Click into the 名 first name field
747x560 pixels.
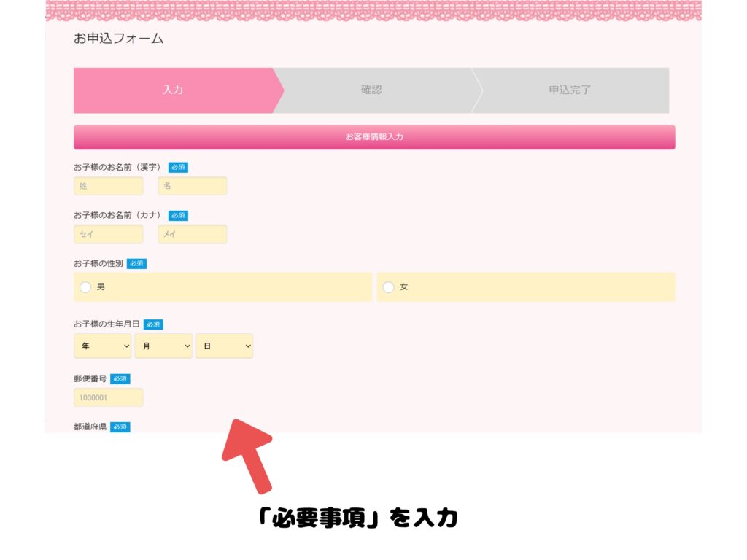tap(192, 186)
